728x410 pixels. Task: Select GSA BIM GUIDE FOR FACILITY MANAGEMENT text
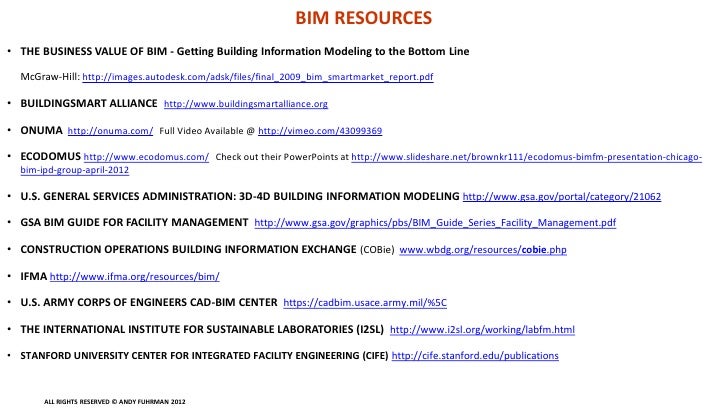pyautogui.click(x=134, y=222)
